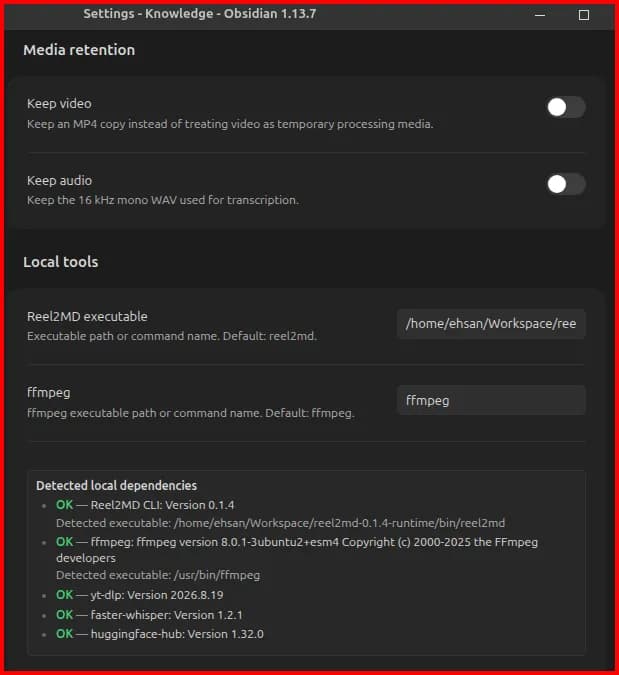Click the Reel2MD CLI Version 0.1.4 line
Image resolution: width=619 pixels, height=675 pixels.
tap(145, 505)
